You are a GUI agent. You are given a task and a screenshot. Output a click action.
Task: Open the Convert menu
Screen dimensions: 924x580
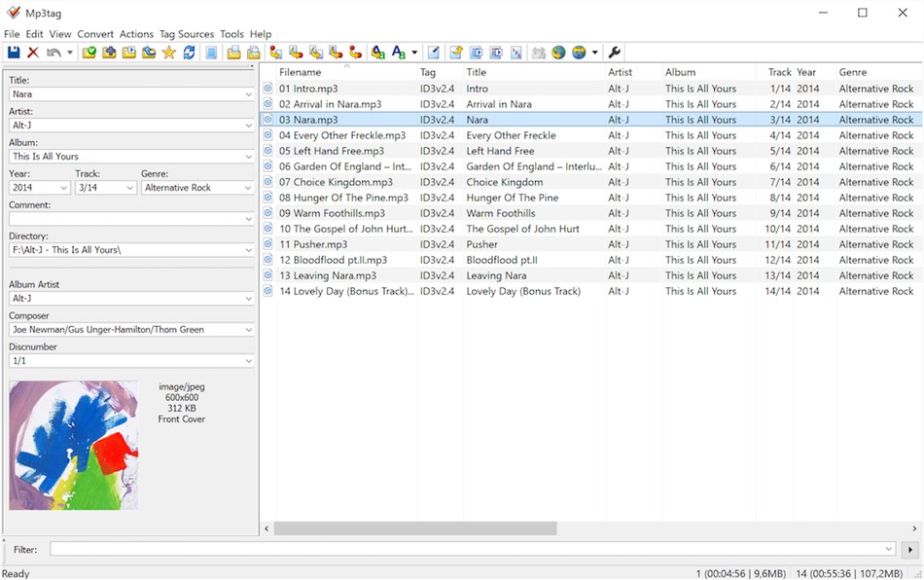(95, 33)
